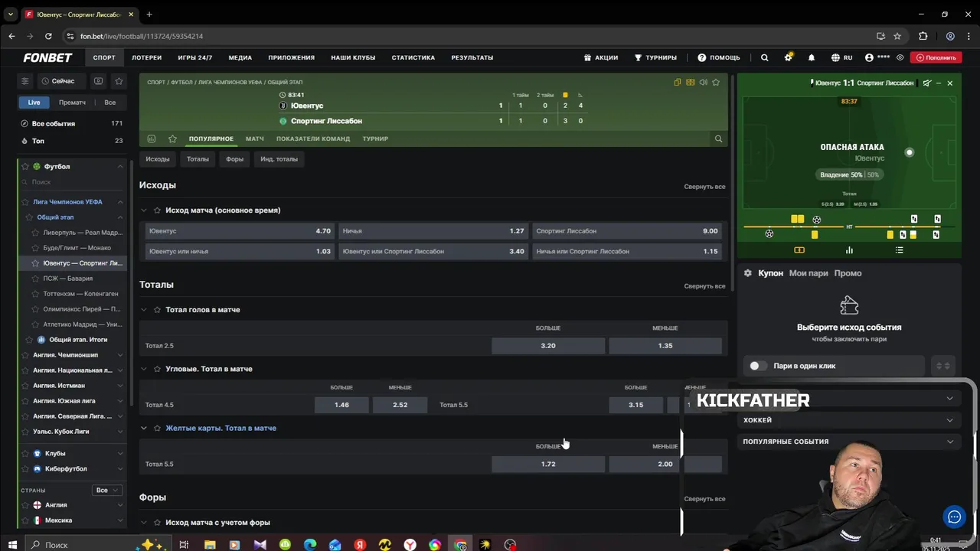
Task: Click Windows Task View taskbar icon
Action: pos(184,545)
